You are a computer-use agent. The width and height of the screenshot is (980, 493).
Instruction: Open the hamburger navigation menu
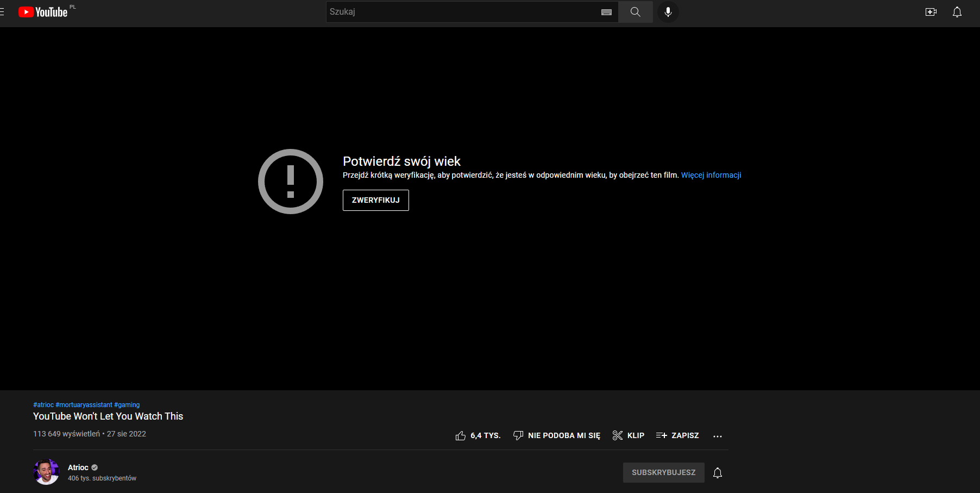click(x=3, y=12)
